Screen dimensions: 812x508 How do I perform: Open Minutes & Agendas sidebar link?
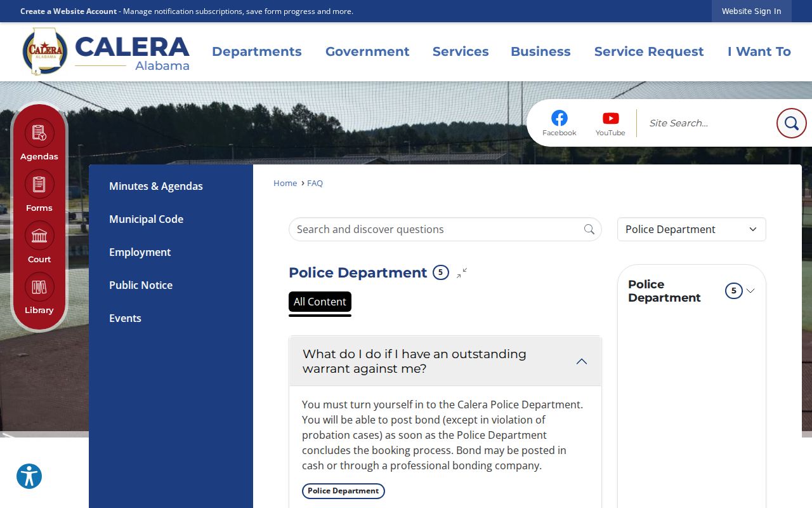(156, 186)
